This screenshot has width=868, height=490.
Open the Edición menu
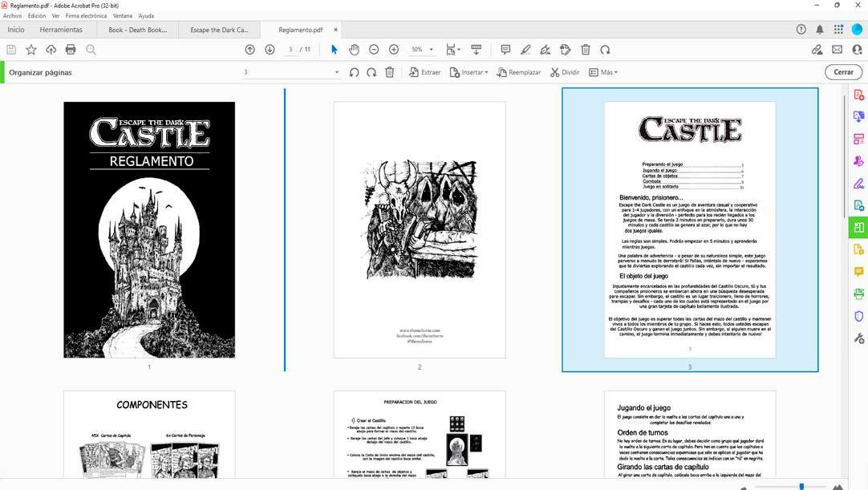[37, 16]
